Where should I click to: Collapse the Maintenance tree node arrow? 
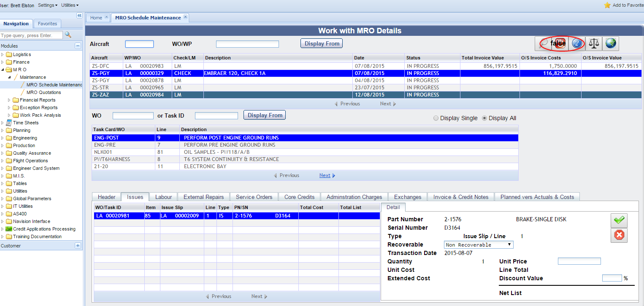click(x=9, y=77)
